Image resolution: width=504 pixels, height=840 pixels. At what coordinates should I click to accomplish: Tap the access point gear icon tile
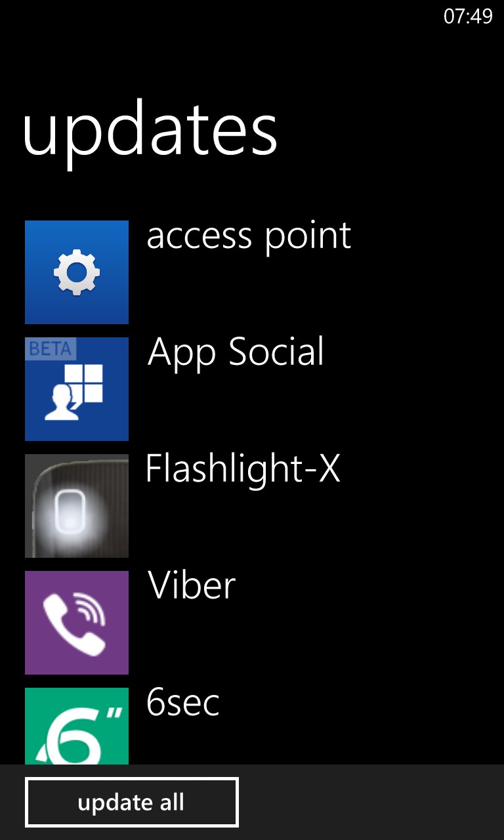[x=77, y=272]
